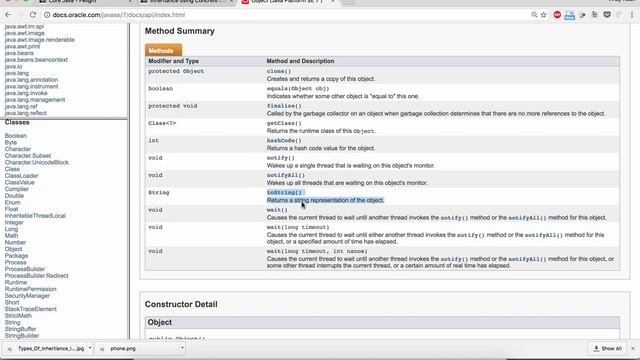This screenshot has width=640, height=360.
Task: Open the SecurityManager class link
Action: (27, 296)
